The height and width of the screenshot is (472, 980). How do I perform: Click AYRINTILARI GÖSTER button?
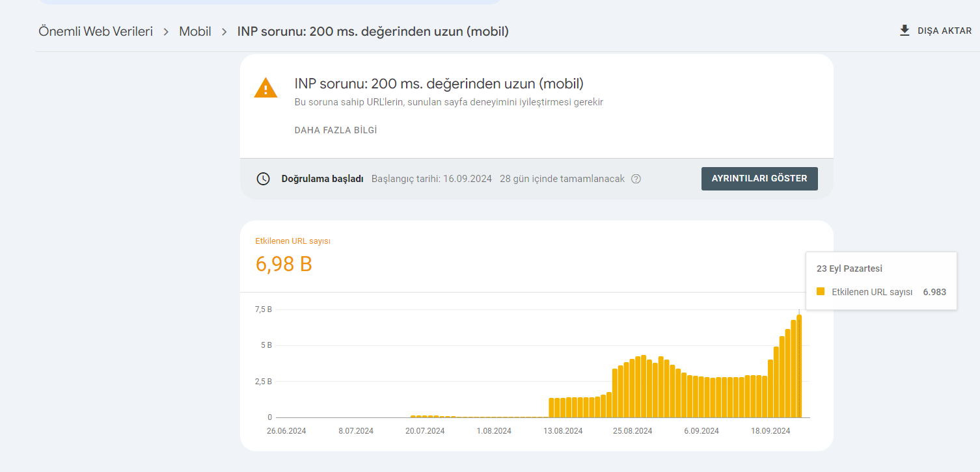[759, 179]
